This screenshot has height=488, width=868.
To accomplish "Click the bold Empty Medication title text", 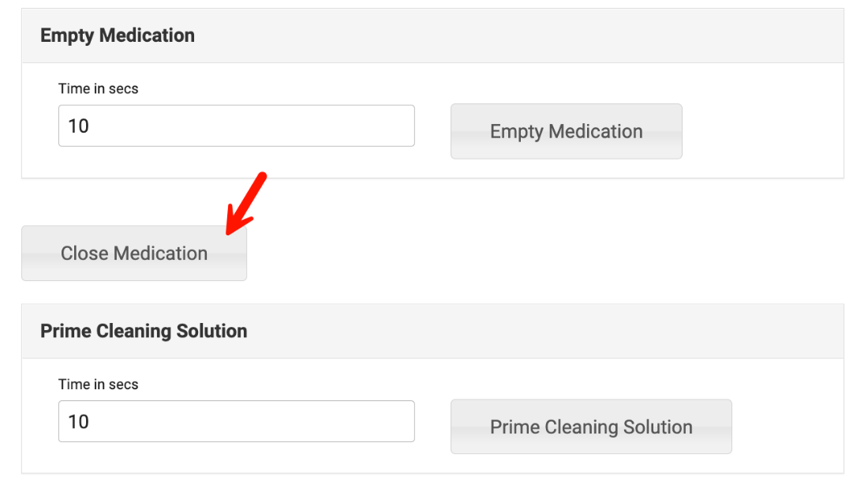I will [x=118, y=36].
